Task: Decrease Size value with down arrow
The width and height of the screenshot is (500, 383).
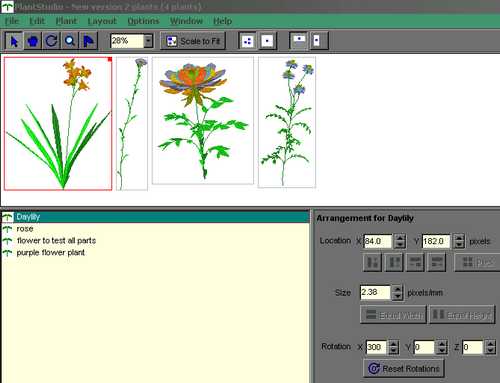Action: 397,296
